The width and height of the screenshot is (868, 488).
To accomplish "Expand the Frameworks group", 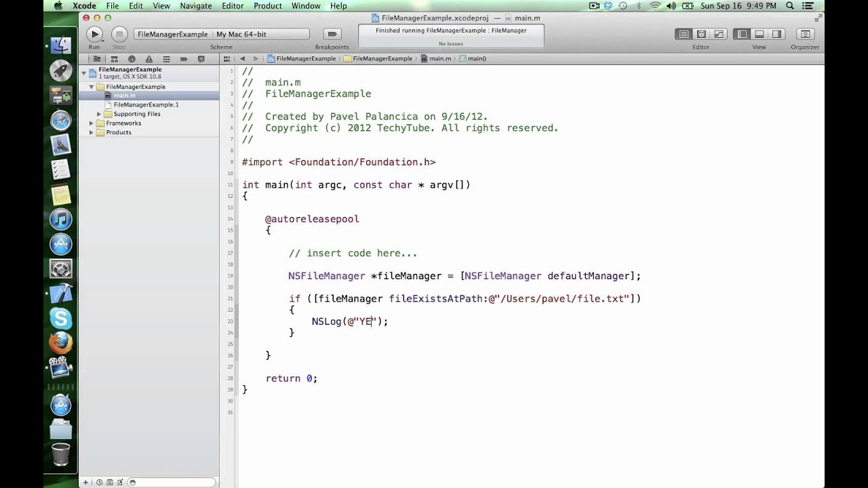I will (92, 123).
